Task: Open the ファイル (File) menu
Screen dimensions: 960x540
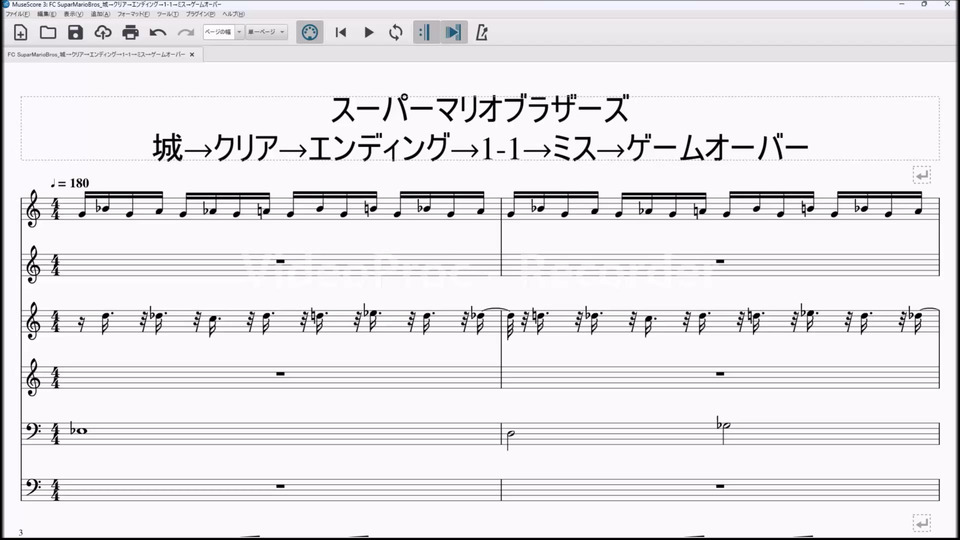Action: tap(17, 14)
